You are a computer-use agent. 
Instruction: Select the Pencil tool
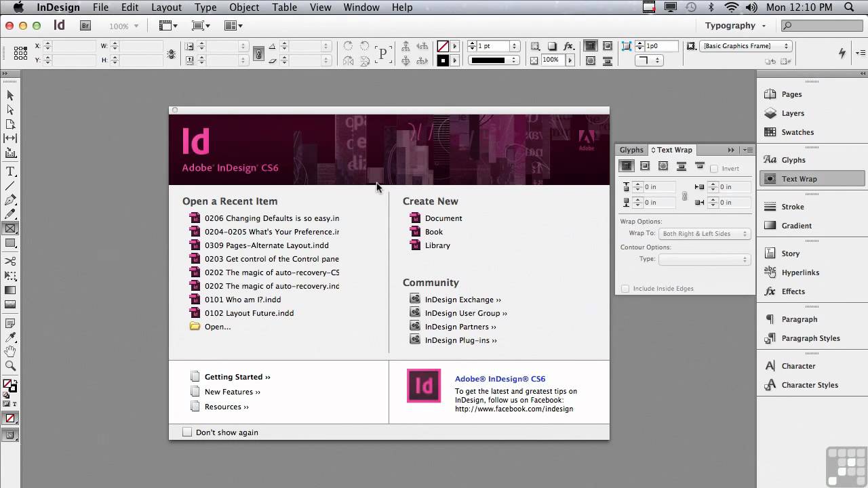[10, 214]
